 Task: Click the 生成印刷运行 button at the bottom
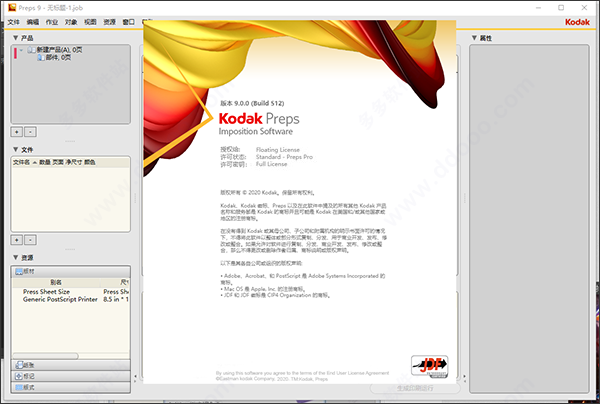[x=415, y=388]
